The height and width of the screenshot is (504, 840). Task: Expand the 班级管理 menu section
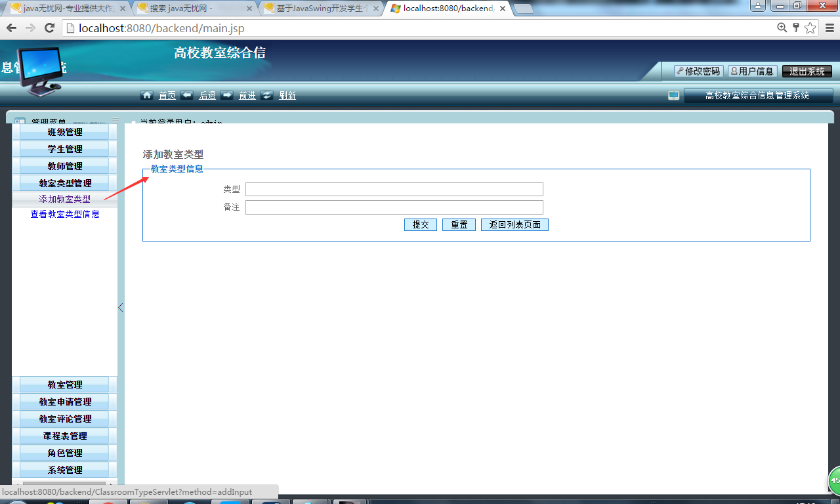click(x=64, y=132)
